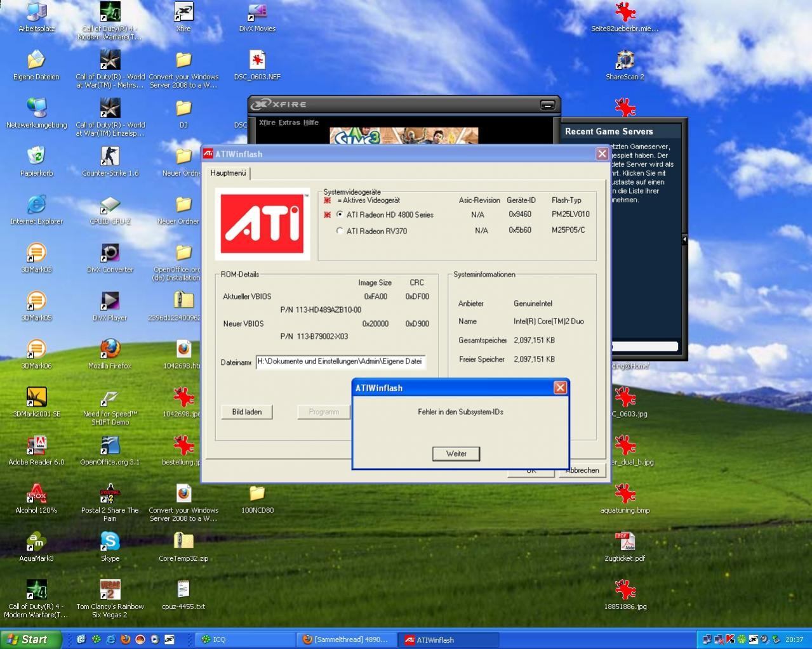812x649 pixels.
Task: Collapse Recent Game Servers side panel arrow
Action: [684, 239]
